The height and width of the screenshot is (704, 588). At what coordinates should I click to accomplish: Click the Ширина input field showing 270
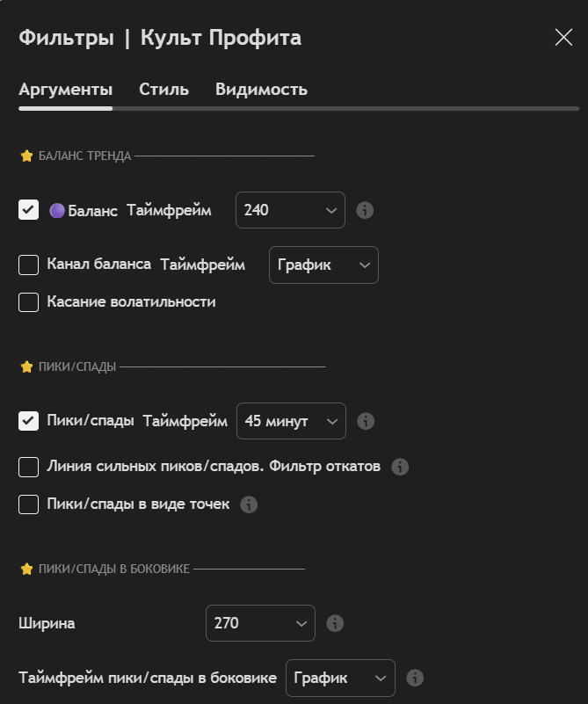[259, 623]
